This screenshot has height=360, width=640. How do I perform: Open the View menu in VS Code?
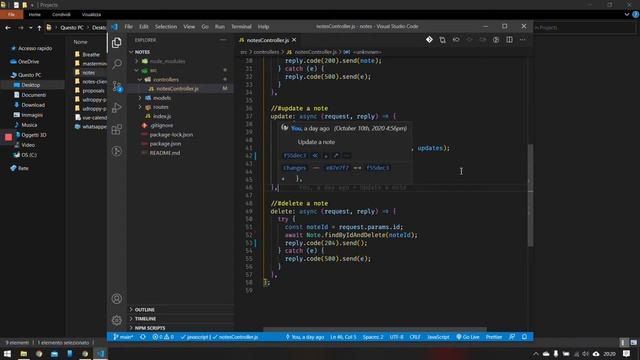(x=189, y=27)
